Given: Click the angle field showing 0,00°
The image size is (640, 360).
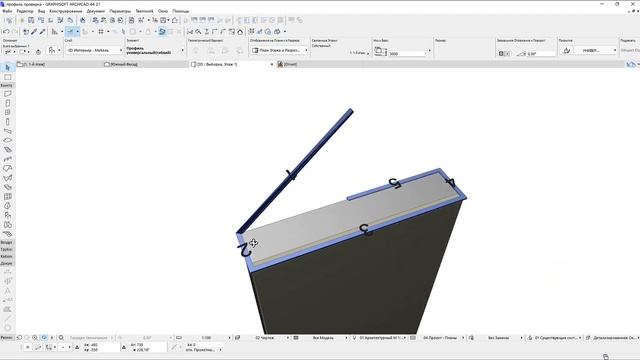Looking at the screenshot, I should pos(541,53).
